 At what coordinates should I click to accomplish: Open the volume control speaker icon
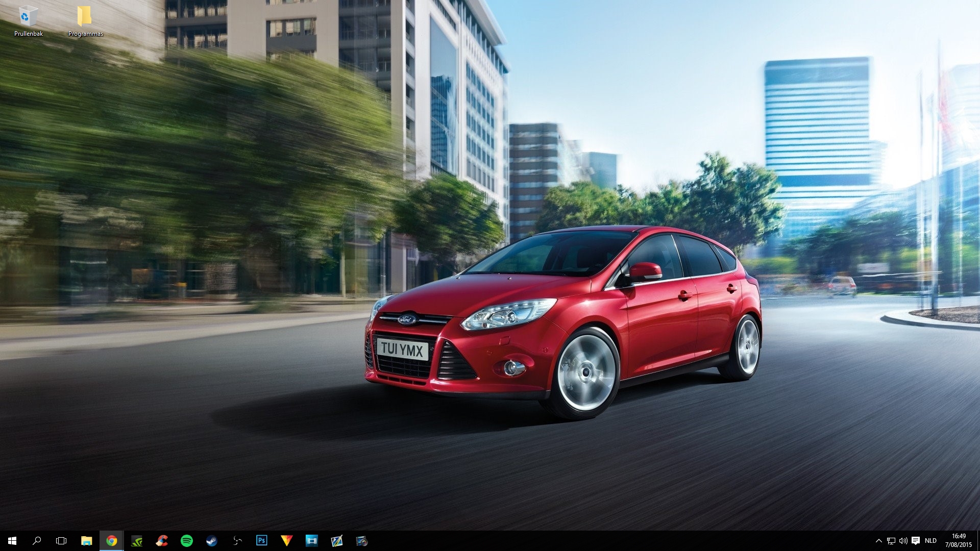click(903, 541)
